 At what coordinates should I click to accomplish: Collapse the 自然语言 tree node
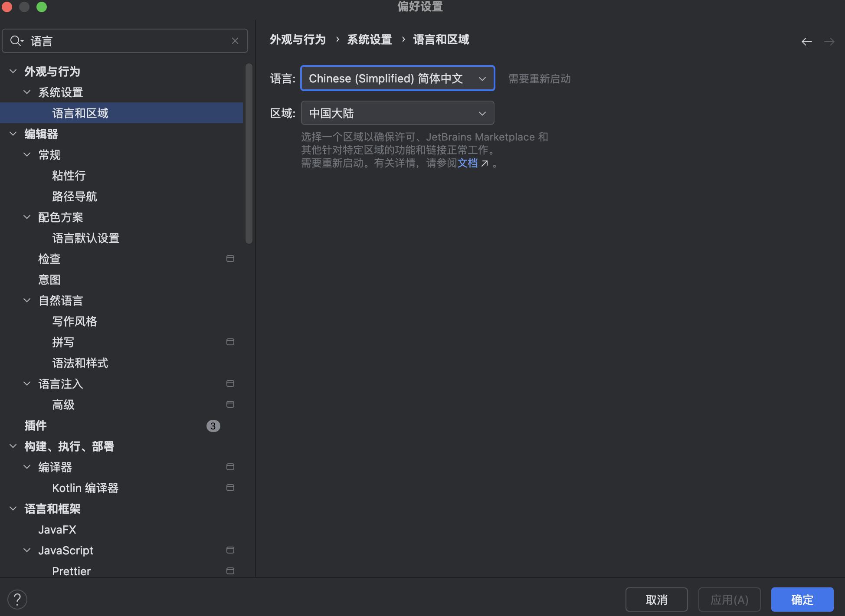[26, 300]
